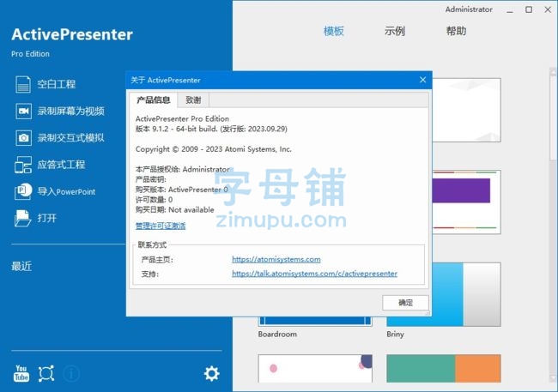Select the Briny template thumbnail
This screenshot has width=558, height=392.
click(x=466, y=294)
